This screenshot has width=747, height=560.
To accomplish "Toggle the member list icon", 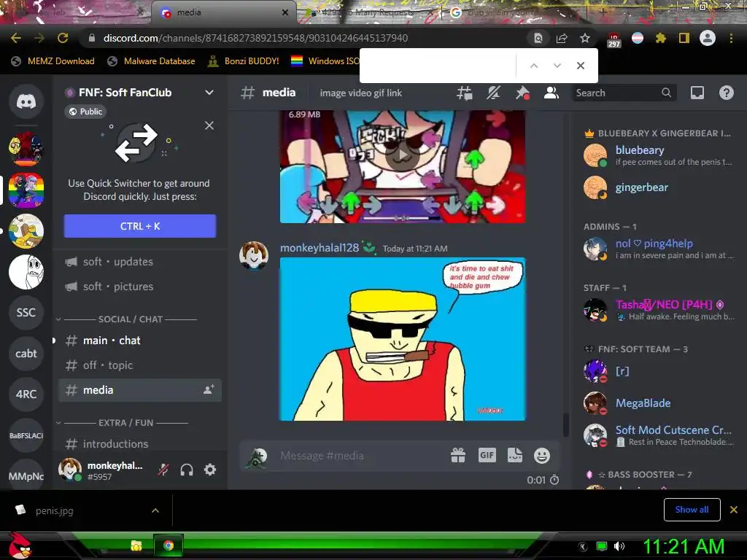I will click(551, 93).
